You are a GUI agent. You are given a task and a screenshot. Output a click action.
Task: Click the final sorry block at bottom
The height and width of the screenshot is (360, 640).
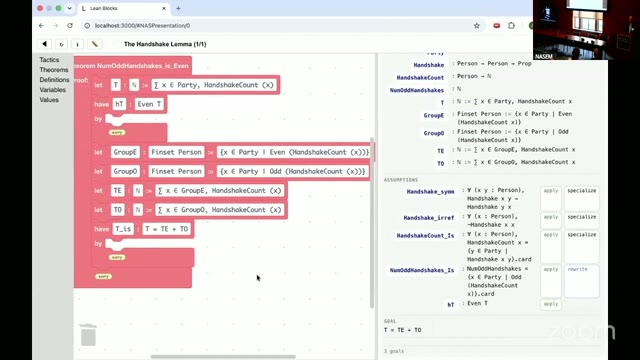point(103,276)
